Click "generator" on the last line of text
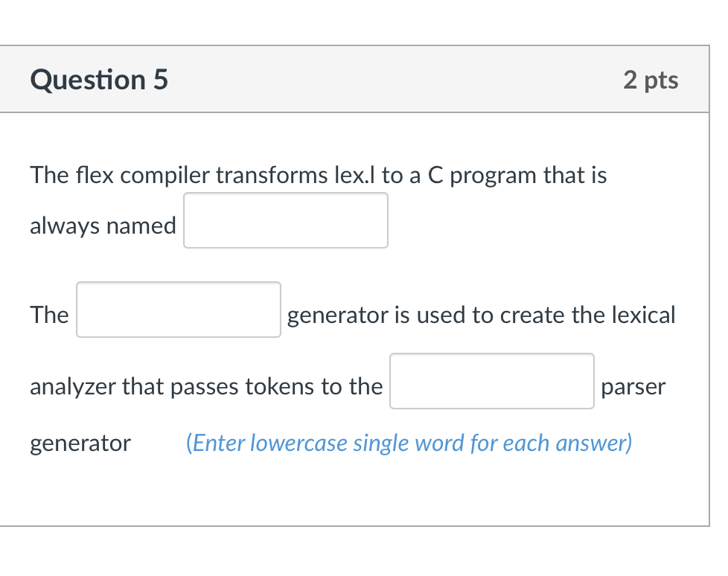 pos(80,444)
